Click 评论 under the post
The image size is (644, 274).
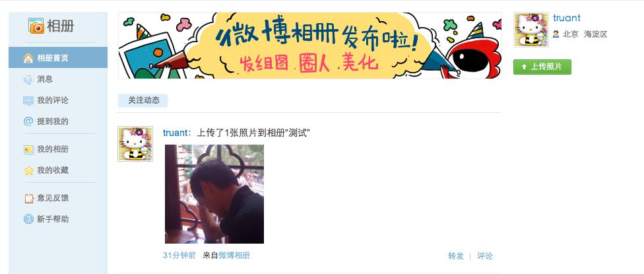coord(484,256)
